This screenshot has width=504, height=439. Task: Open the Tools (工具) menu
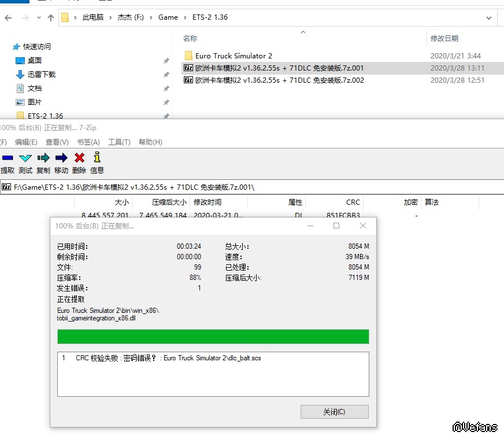point(119,142)
